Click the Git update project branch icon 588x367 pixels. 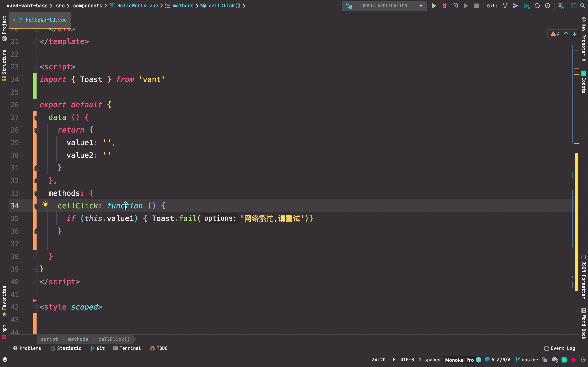[505, 6]
